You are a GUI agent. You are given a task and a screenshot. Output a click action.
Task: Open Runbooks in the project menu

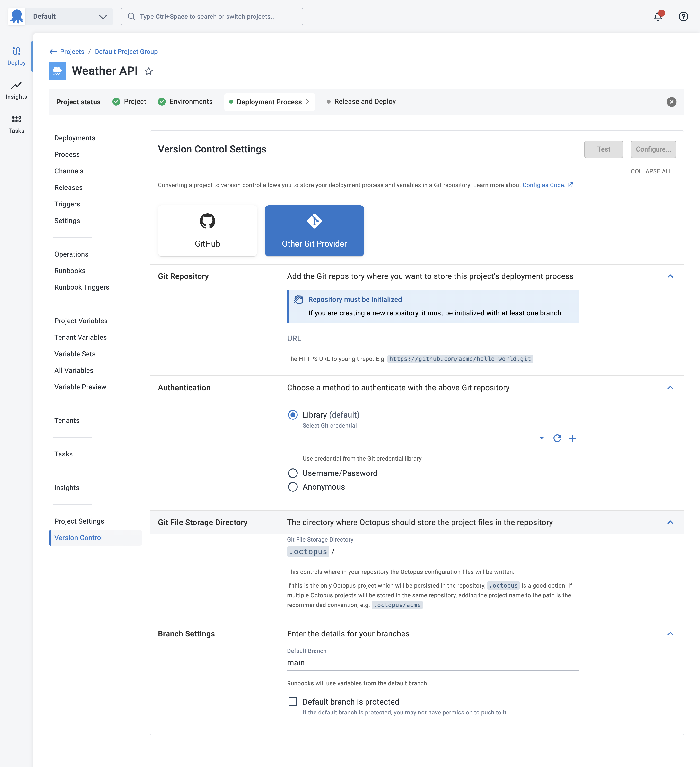[70, 271]
